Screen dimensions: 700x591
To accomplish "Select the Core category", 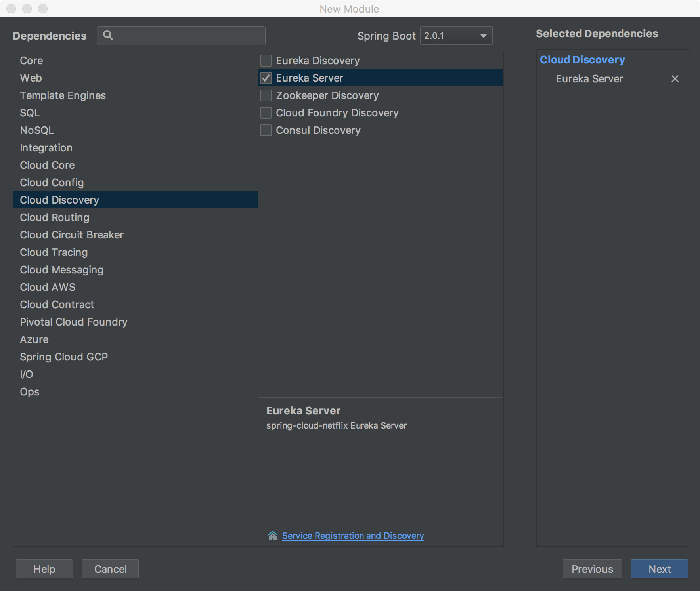I will (x=136, y=61).
